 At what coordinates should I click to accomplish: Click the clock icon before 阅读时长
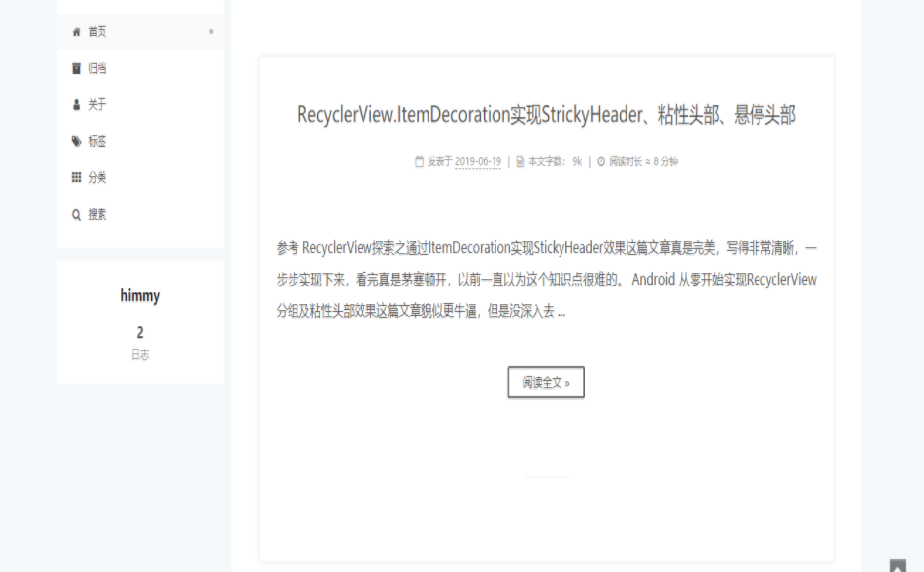pos(601,160)
